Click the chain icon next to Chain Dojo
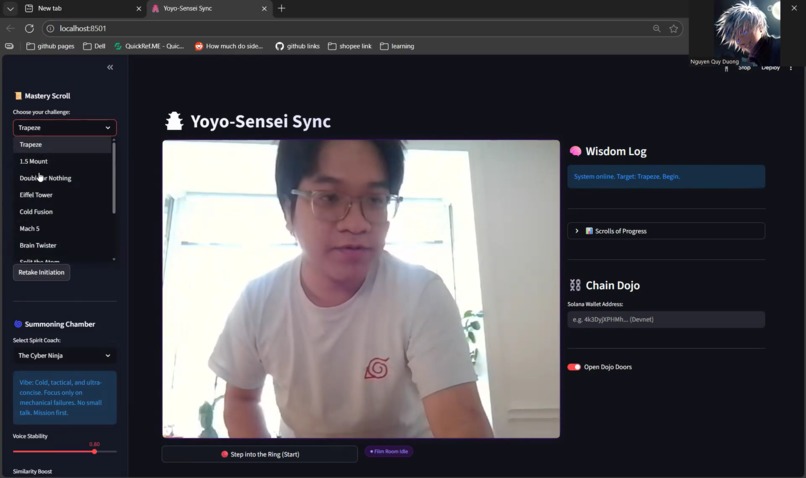The image size is (806, 478). click(x=575, y=285)
